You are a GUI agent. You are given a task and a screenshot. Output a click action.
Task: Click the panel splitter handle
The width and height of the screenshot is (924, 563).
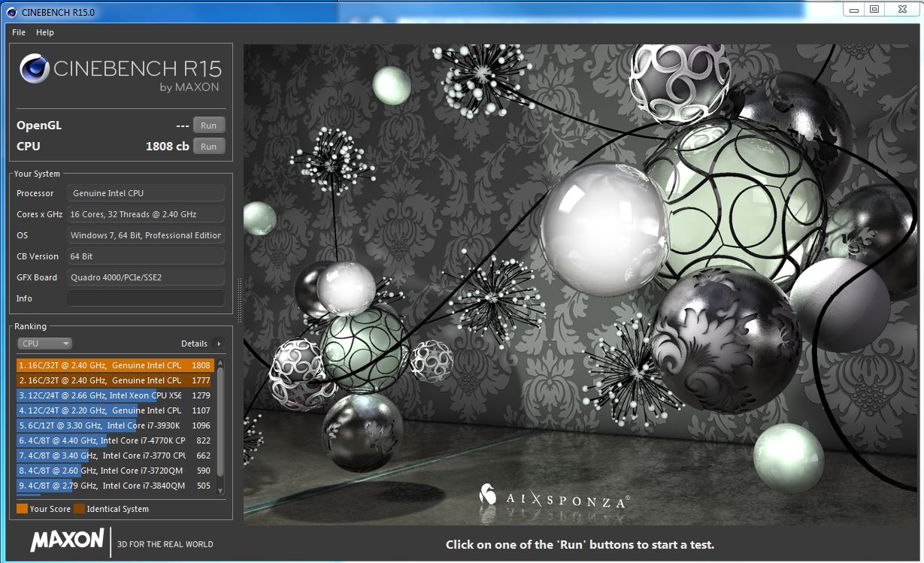[239, 299]
